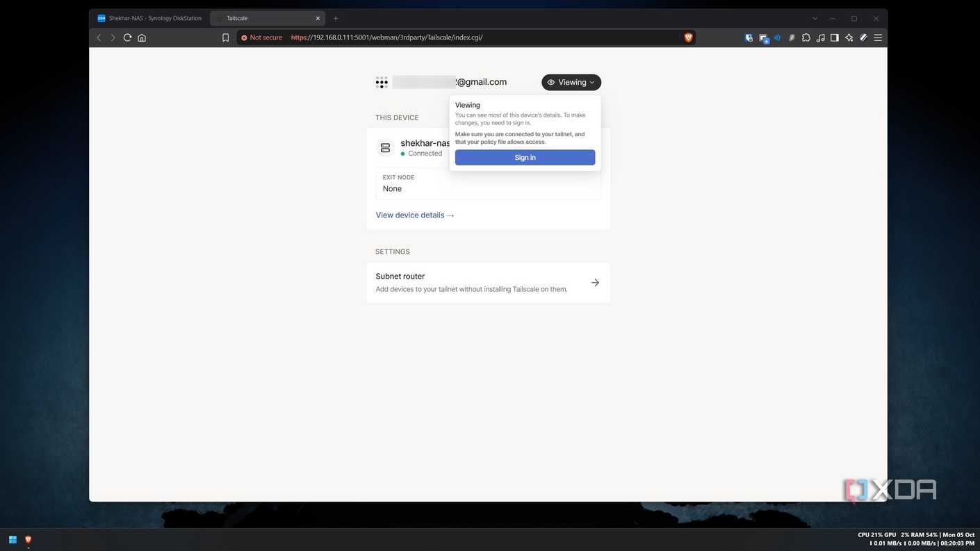Click the Tailscale dots logo

tap(382, 83)
